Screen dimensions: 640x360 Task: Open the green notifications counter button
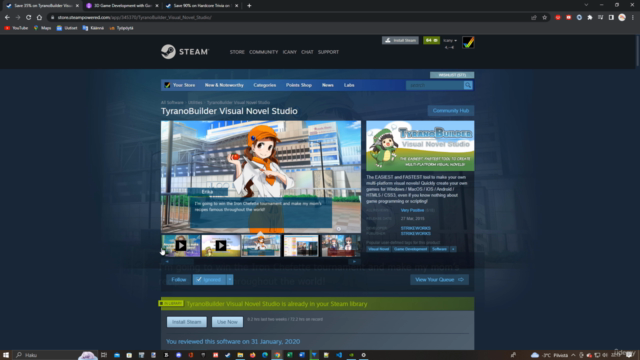pos(431,40)
